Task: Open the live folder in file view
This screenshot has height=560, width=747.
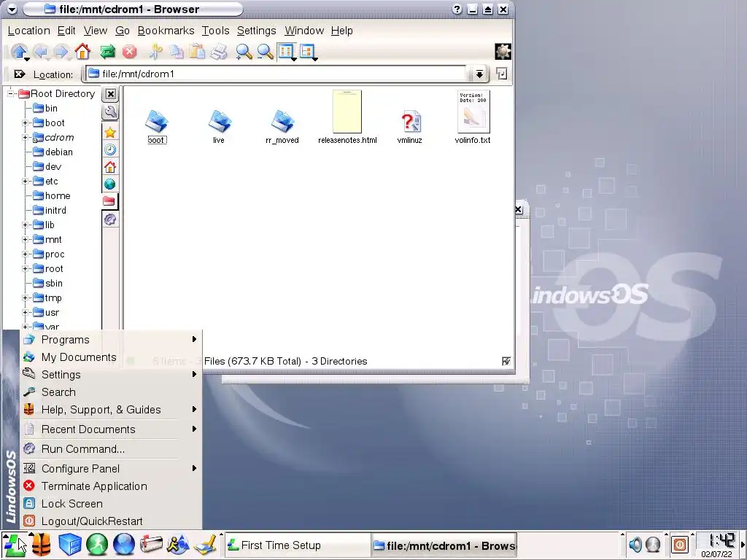Action: pos(219,121)
